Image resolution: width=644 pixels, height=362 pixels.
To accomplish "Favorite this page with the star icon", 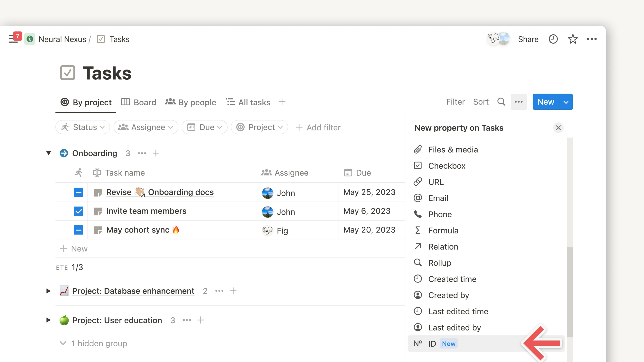I will tap(573, 39).
